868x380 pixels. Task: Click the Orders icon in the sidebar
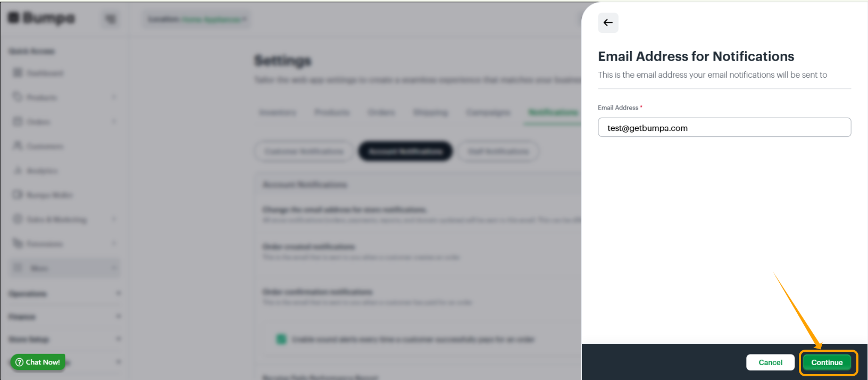click(18, 121)
